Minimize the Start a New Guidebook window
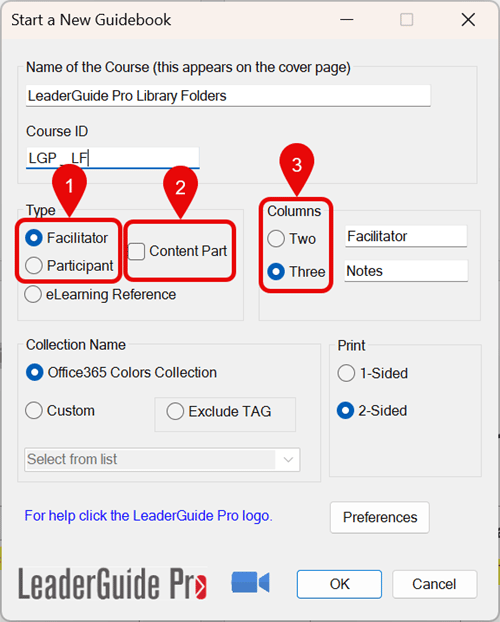This screenshot has width=500, height=622. (x=346, y=19)
